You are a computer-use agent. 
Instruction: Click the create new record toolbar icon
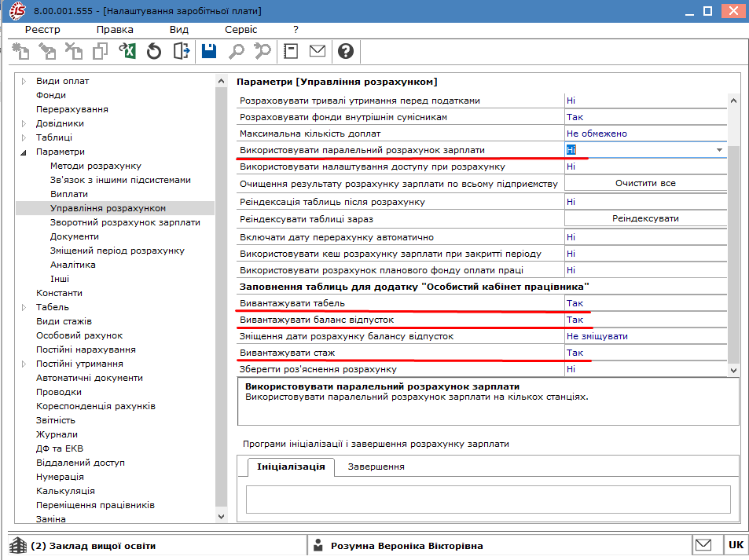click(20, 51)
